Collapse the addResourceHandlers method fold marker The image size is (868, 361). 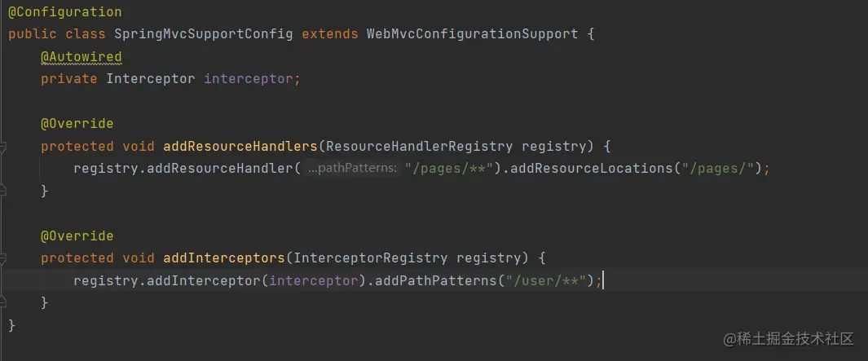pos(2,147)
